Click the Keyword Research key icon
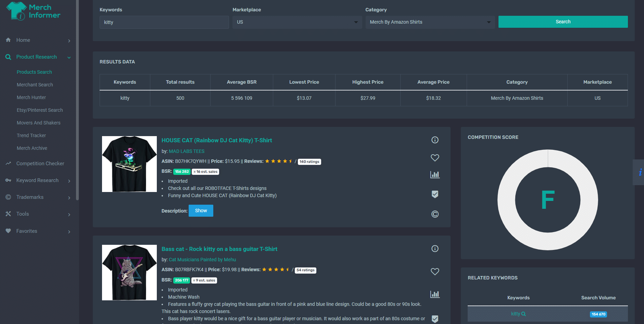The width and height of the screenshot is (644, 324). (8, 180)
